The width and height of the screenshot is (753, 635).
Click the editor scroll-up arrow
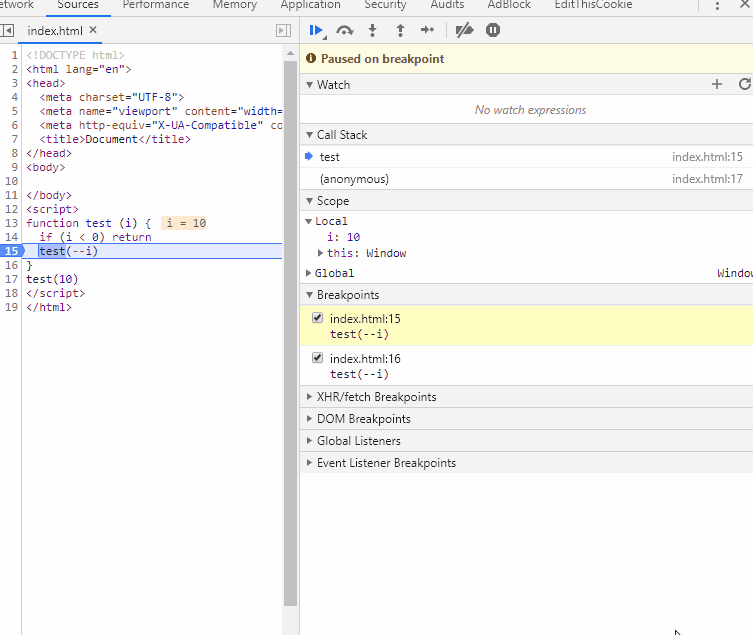click(x=290, y=53)
